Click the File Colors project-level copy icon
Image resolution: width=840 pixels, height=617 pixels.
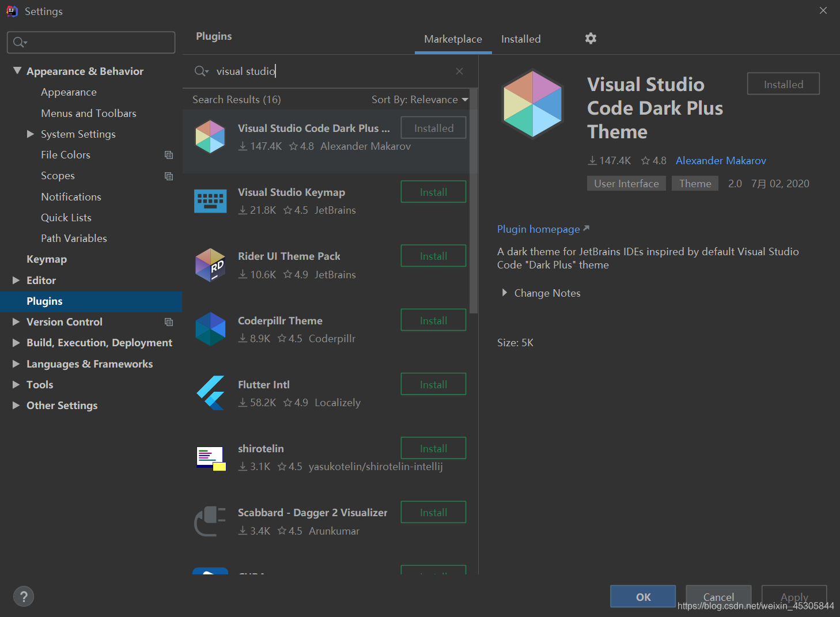(169, 155)
